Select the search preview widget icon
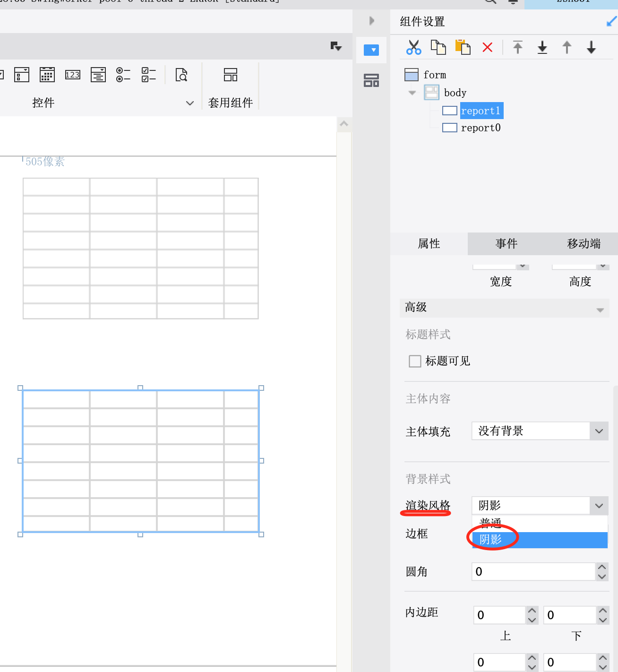Viewport: 618px width, 672px height. tap(181, 75)
